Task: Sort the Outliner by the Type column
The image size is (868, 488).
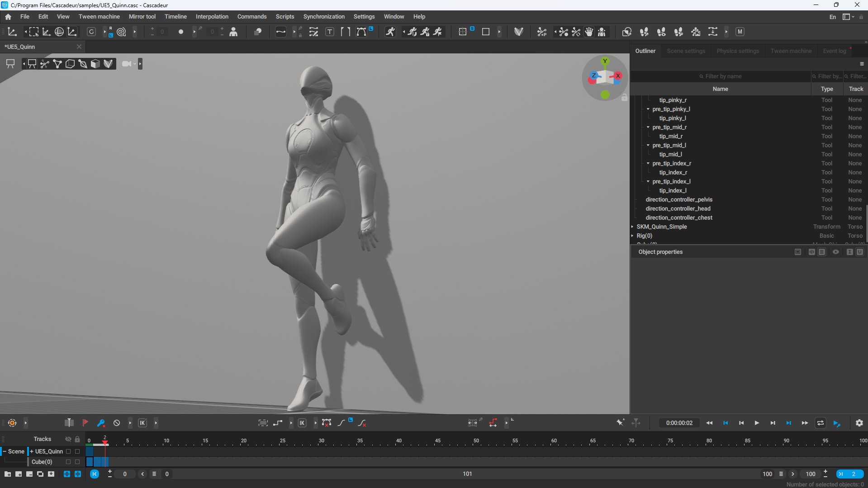Action: tap(827, 89)
